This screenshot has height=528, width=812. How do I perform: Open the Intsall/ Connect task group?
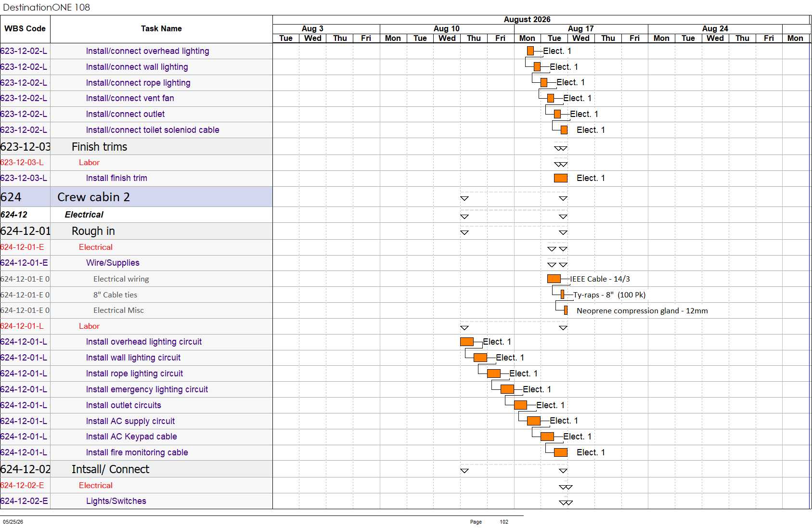pos(110,469)
